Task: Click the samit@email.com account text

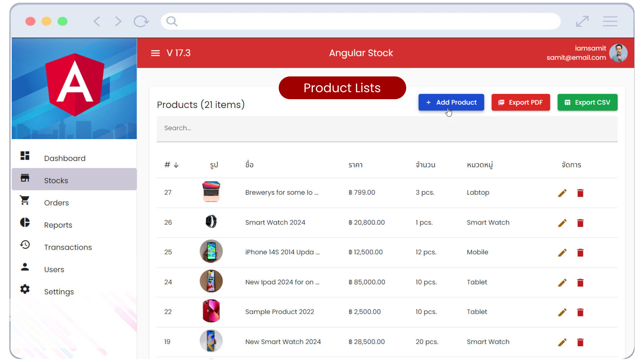Action: 576,58
